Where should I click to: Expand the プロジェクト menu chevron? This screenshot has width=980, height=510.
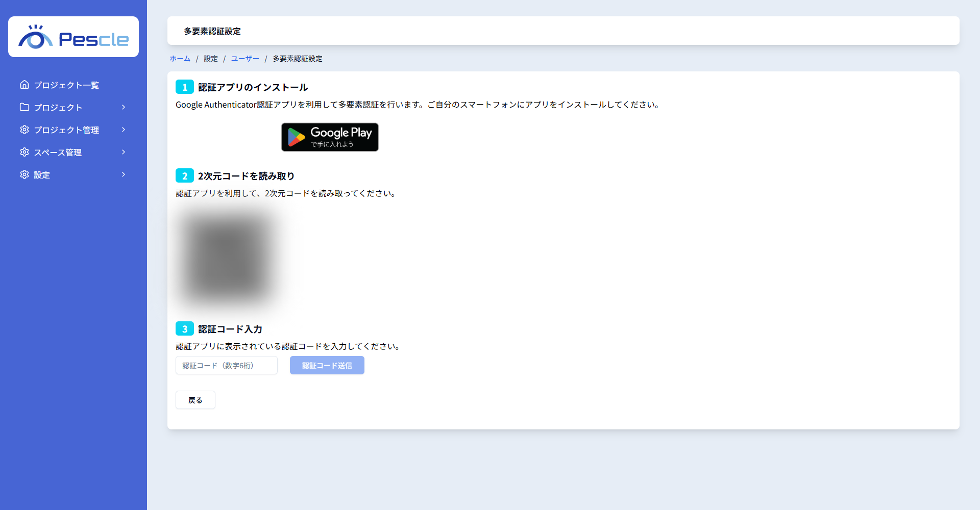point(124,107)
